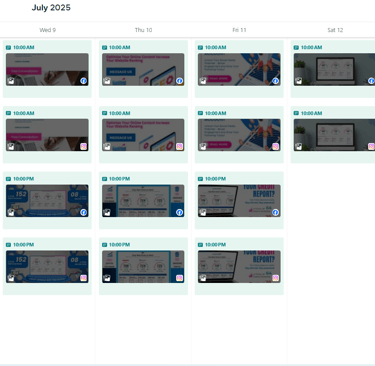Click 10:00 AM time on Sat 12 Instagram post
Image resolution: width=375 pixels, height=366 pixels.
pyautogui.click(x=311, y=113)
